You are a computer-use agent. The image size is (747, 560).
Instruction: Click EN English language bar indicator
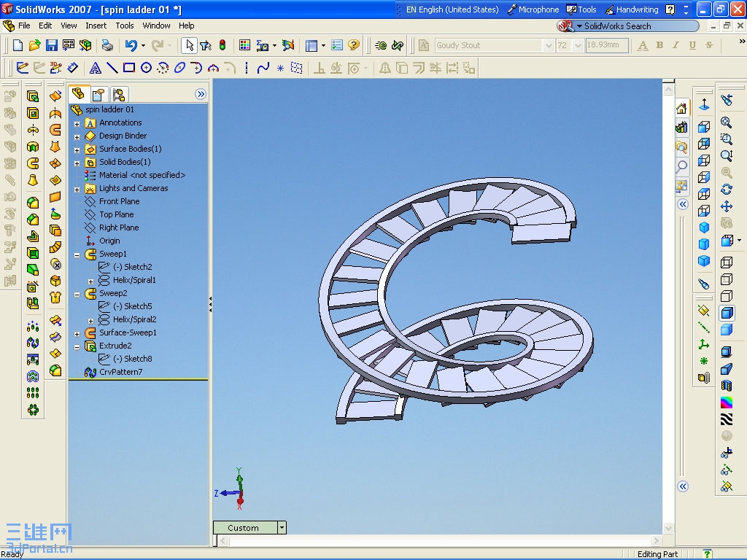[452, 9]
